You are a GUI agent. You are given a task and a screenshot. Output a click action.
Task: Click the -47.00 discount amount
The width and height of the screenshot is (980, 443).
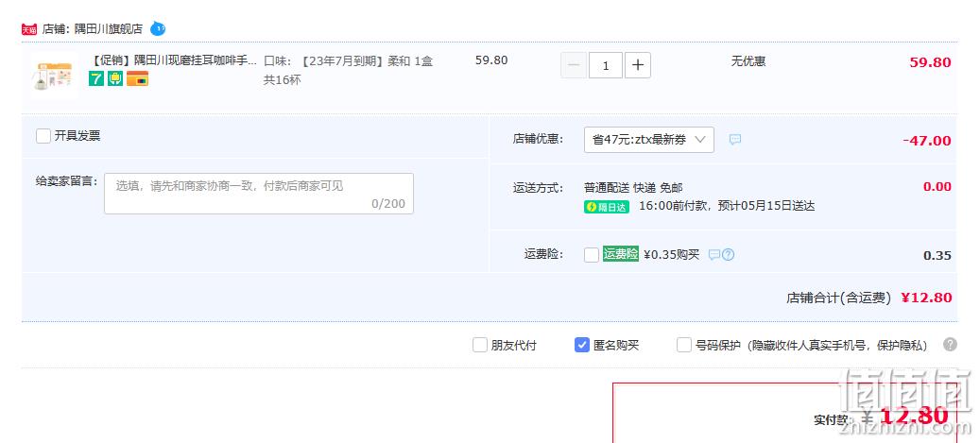pos(927,141)
